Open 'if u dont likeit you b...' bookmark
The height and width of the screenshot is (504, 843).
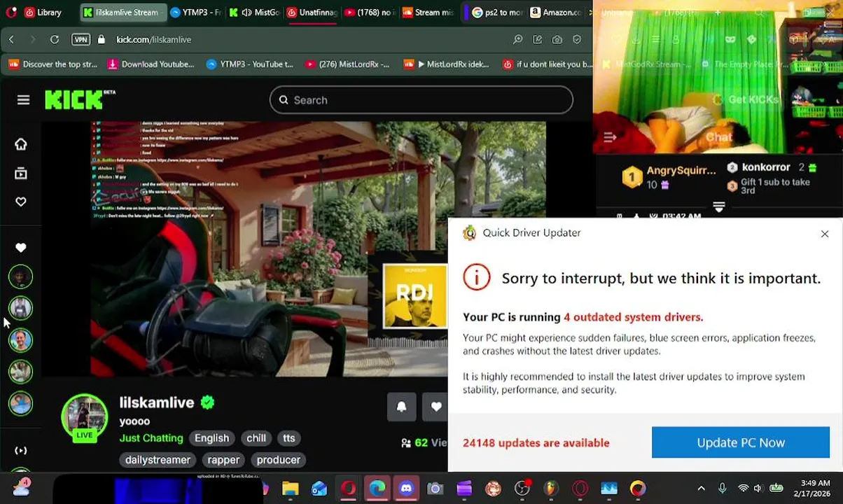pos(548,64)
